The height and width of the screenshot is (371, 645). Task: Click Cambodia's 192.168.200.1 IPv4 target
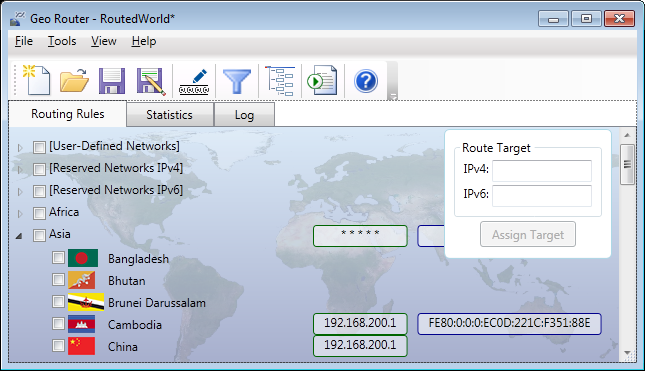tap(360, 324)
